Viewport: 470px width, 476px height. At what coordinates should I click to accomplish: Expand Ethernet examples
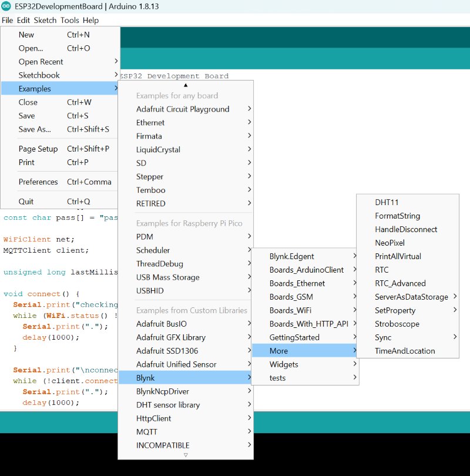(186, 123)
